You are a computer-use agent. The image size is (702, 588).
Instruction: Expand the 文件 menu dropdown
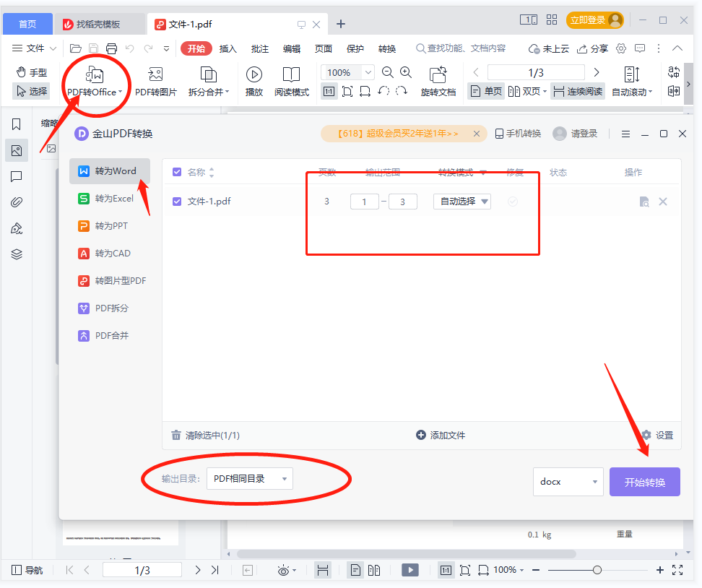pyautogui.click(x=34, y=48)
